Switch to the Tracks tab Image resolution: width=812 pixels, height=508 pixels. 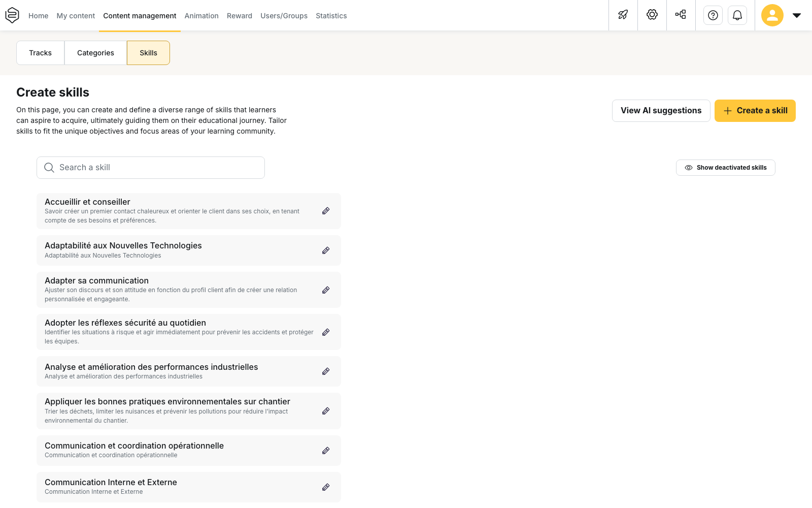(x=40, y=53)
